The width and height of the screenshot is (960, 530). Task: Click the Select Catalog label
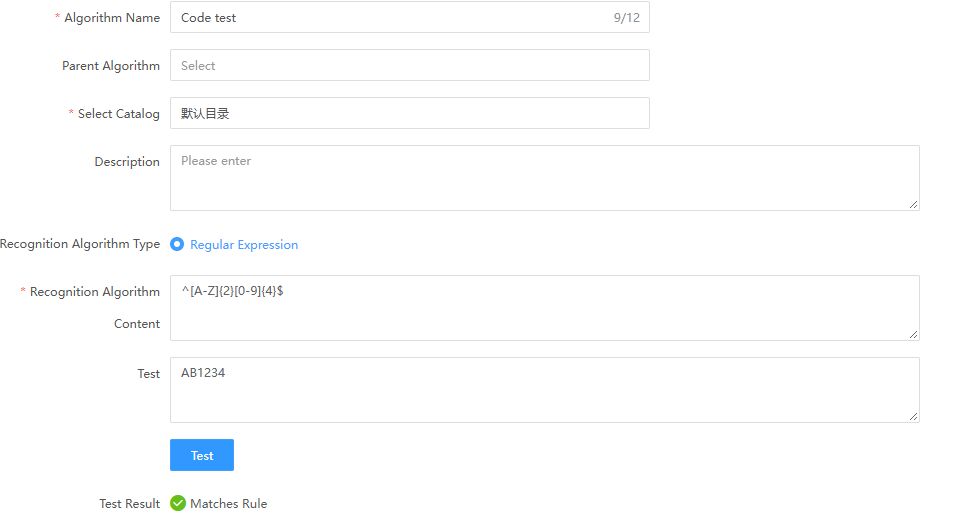coord(119,114)
